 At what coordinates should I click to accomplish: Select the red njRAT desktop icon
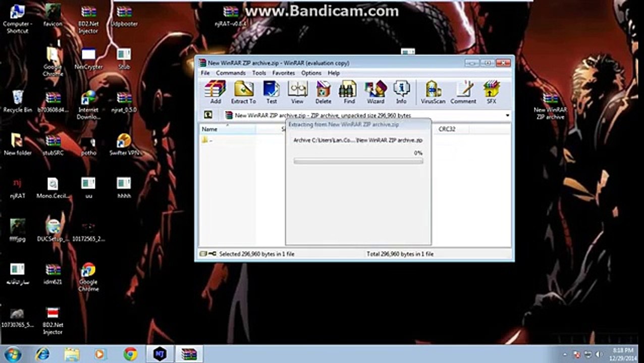point(17,187)
